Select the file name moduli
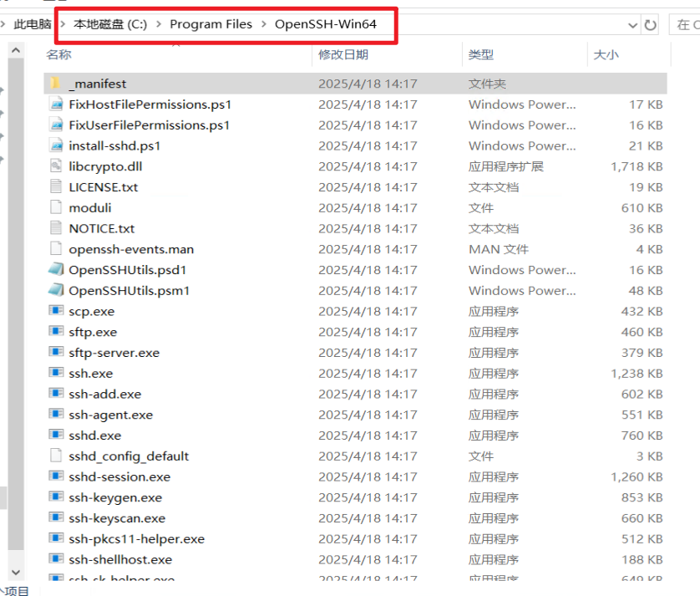Viewport: 700px width, 596px height. [x=89, y=208]
